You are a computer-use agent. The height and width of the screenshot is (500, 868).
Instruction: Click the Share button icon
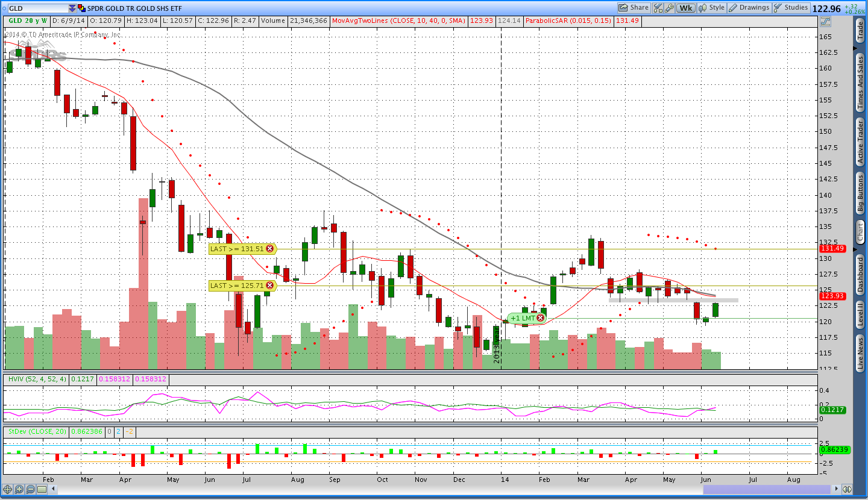[x=634, y=8]
